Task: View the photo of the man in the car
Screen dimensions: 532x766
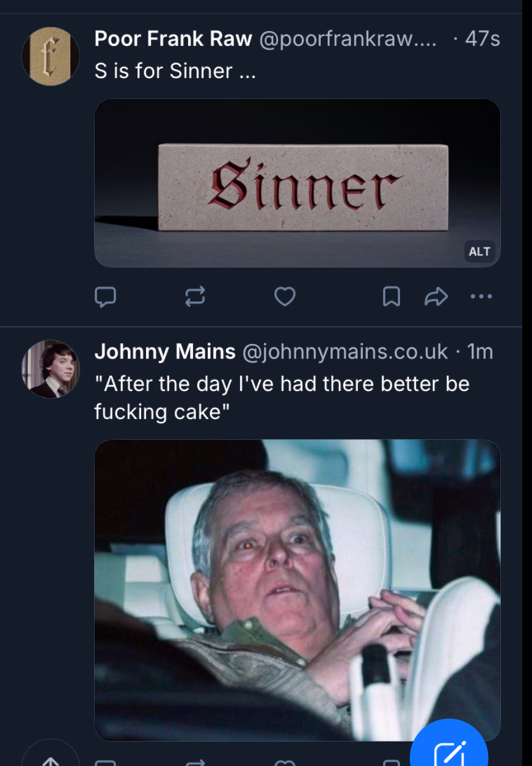Action: coord(297,589)
